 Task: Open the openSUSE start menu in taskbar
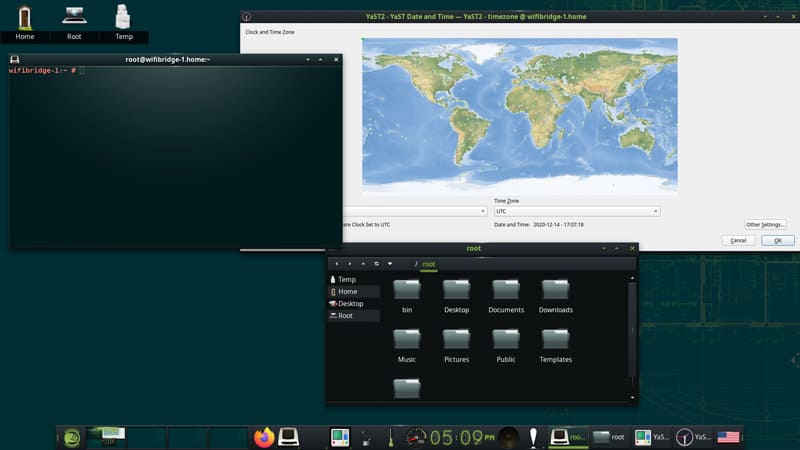click(72, 437)
